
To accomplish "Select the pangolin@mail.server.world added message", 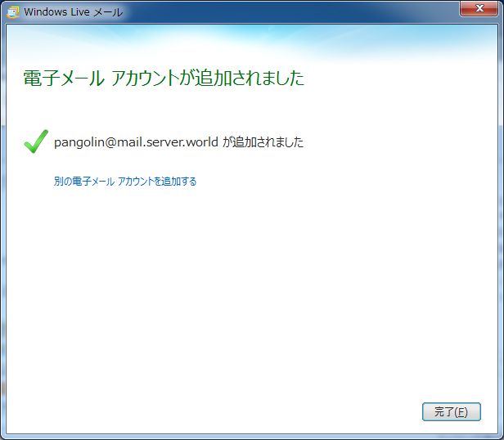I will 178,141.
